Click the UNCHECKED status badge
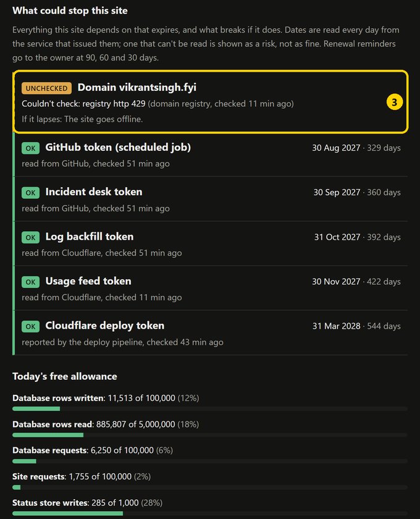The width and height of the screenshot is (420, 519). click(x=47, y=88)
